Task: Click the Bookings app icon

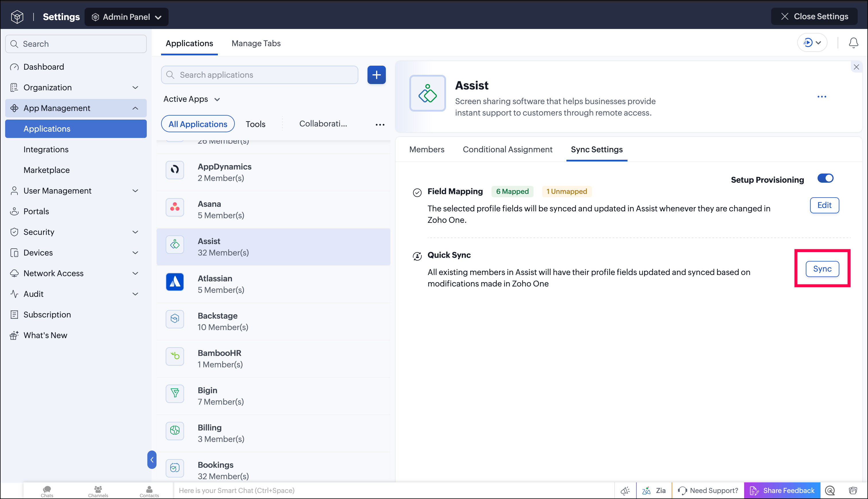Action: [x=175, y=468]
